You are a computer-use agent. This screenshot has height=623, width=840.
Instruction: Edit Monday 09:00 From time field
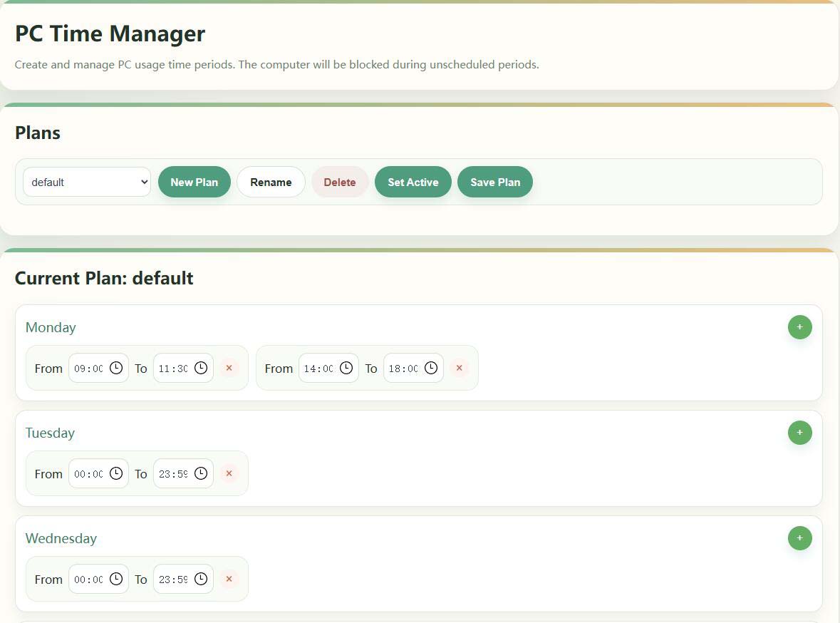pyautogui.click(x=98, y=368)
